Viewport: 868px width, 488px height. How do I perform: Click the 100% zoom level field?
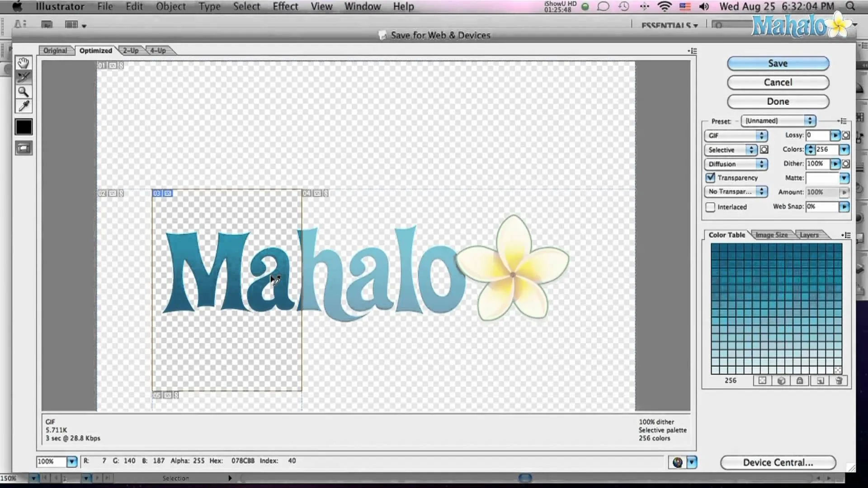[52, 461]
